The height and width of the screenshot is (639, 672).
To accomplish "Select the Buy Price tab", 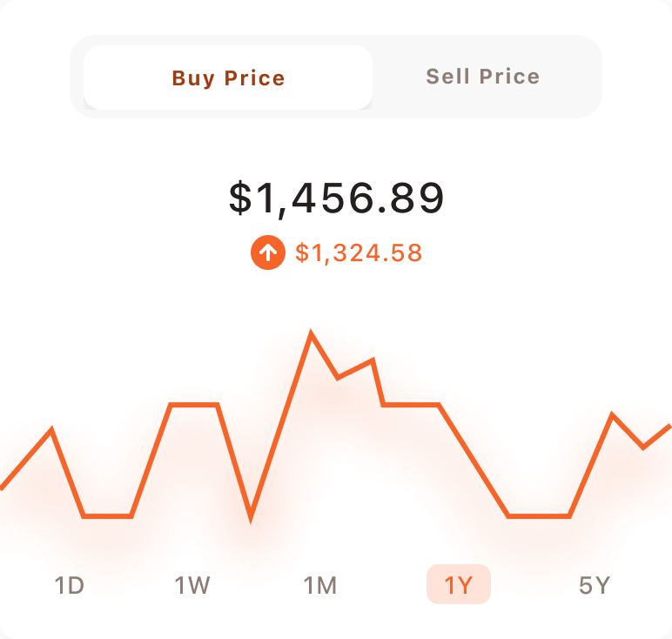I will (x=228, y=77).
